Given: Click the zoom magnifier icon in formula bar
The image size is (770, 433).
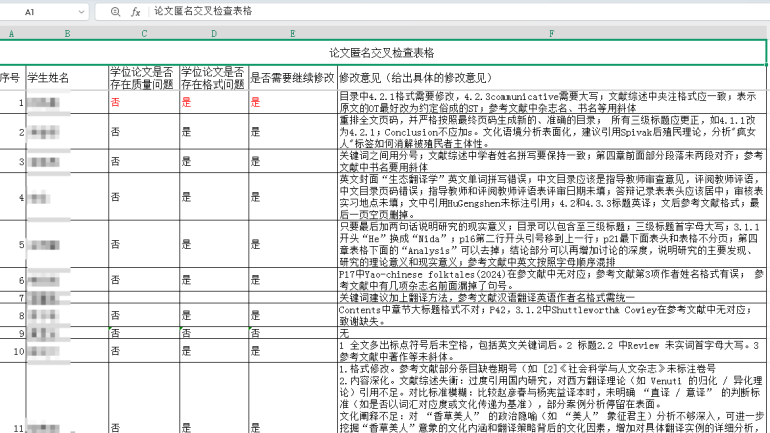Looking at the screenshot, I should coord(115,12).
